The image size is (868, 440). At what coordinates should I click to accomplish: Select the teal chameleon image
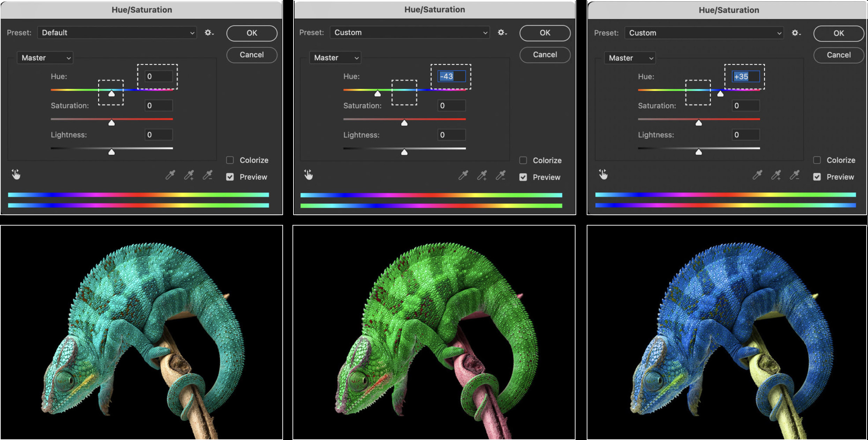point(141,332)
